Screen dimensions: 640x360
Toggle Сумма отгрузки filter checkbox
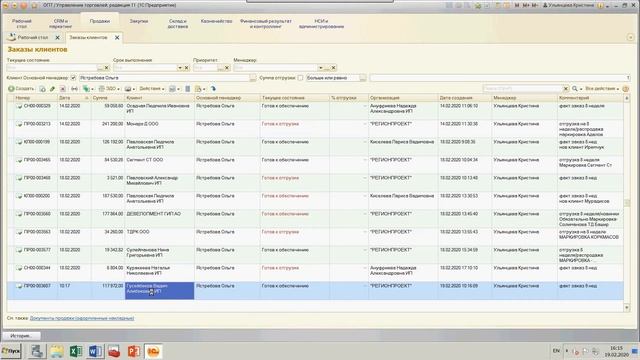(300, 78)
